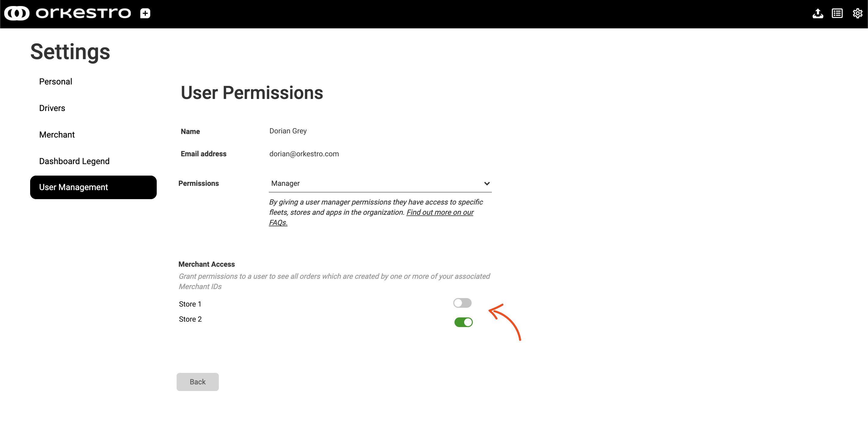Disable merchant access for Store 2

coord(464,322)
